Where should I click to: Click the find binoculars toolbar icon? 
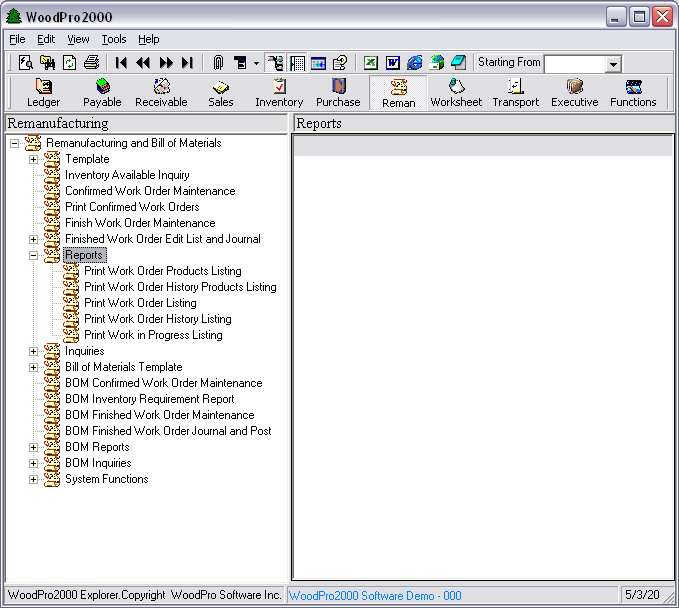(48, 63)
